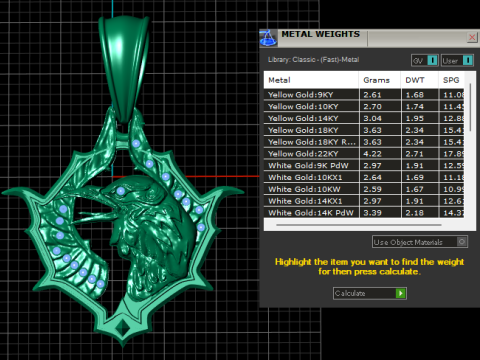This screenshot has height=360, width=480.
Task: Click the Library: Classic (Fast)-Metal label
Action: click(x=313, y=60)
